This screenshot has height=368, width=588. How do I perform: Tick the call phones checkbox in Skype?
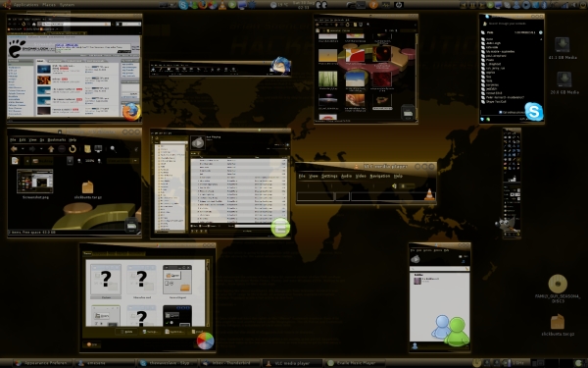click(500, 112)
